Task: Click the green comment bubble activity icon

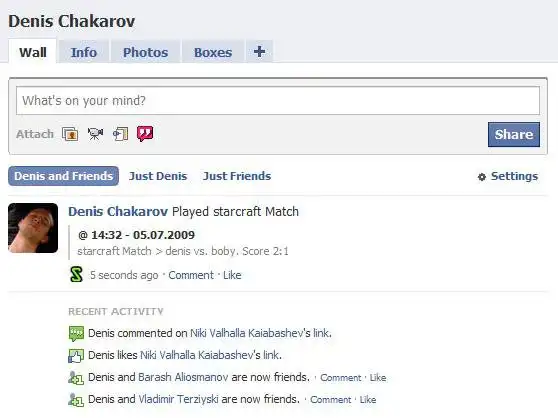Action: 76,333
